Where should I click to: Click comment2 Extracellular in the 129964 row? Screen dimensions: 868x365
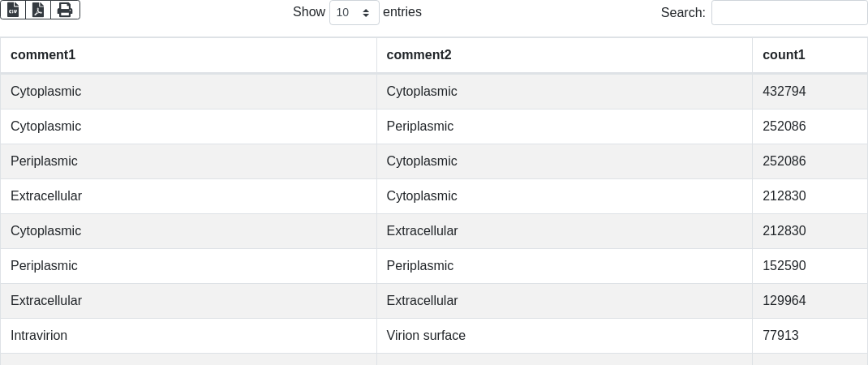tap(422, 301)
